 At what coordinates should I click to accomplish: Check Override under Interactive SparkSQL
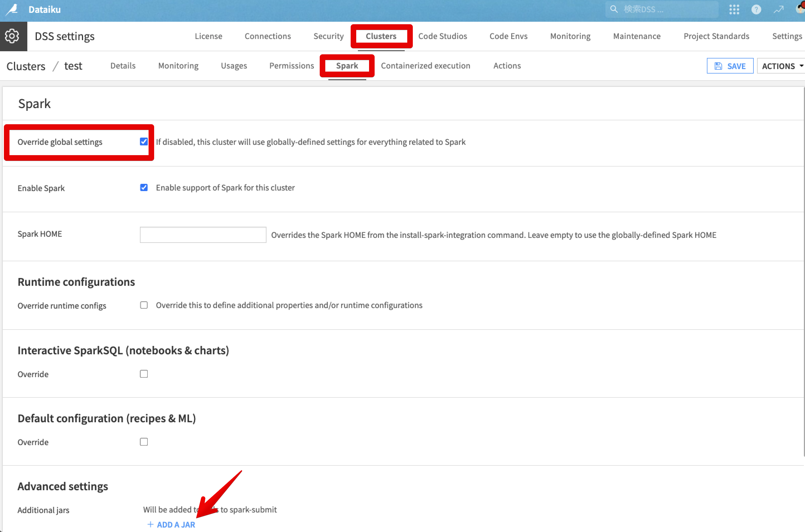tap(144, 374)
